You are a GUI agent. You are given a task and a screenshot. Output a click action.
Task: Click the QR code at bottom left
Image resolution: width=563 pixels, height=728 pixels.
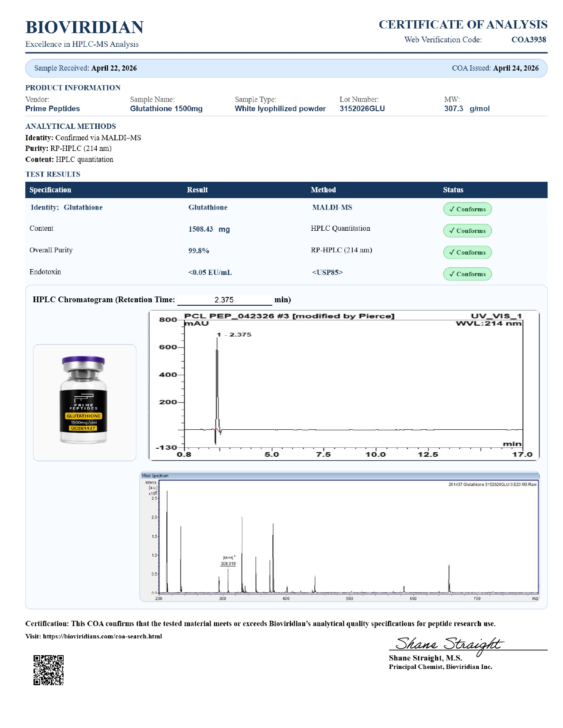click(x=49, y=670)
